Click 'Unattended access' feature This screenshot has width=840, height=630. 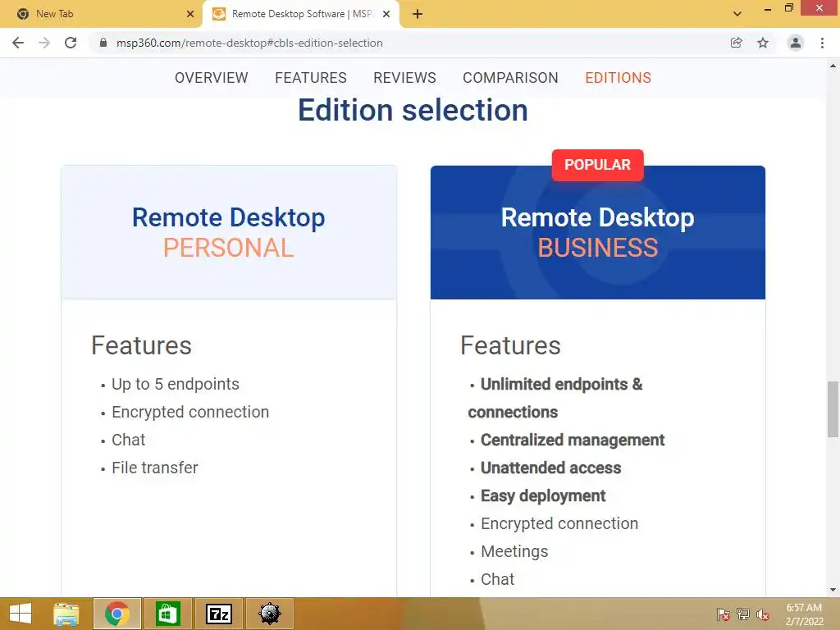(x=550, y=468)
